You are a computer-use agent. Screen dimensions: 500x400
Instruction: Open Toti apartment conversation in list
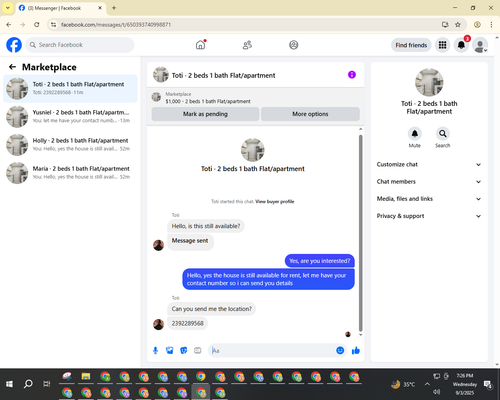pos(70,88)
